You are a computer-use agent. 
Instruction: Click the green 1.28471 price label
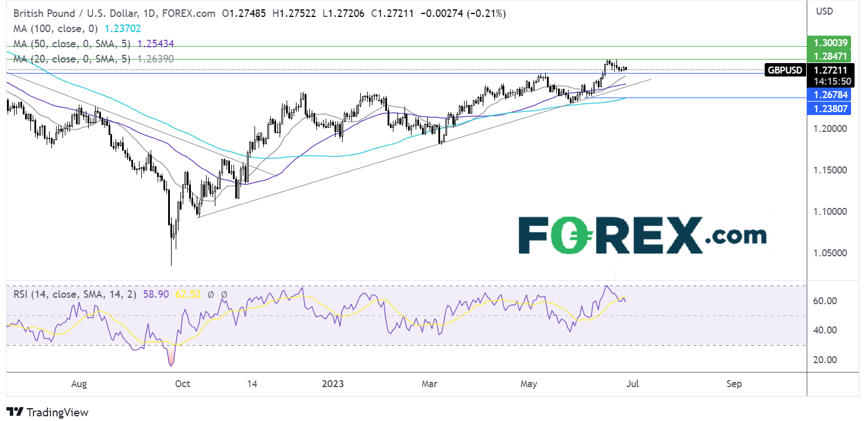pos(830,56)
